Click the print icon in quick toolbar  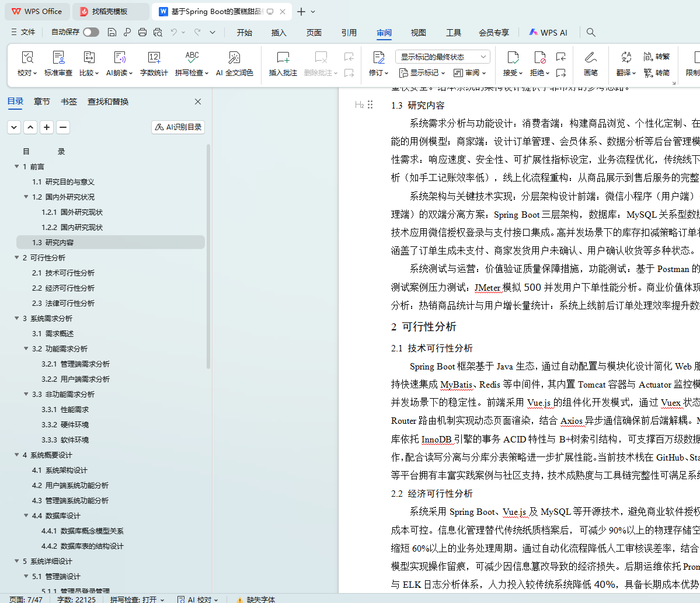coord(142,32)
